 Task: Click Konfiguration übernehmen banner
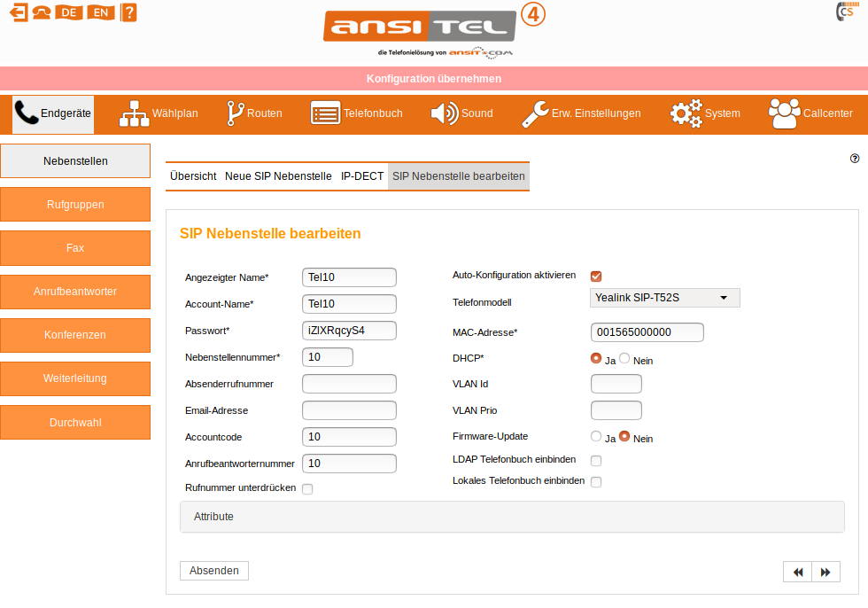click(434, 79)
